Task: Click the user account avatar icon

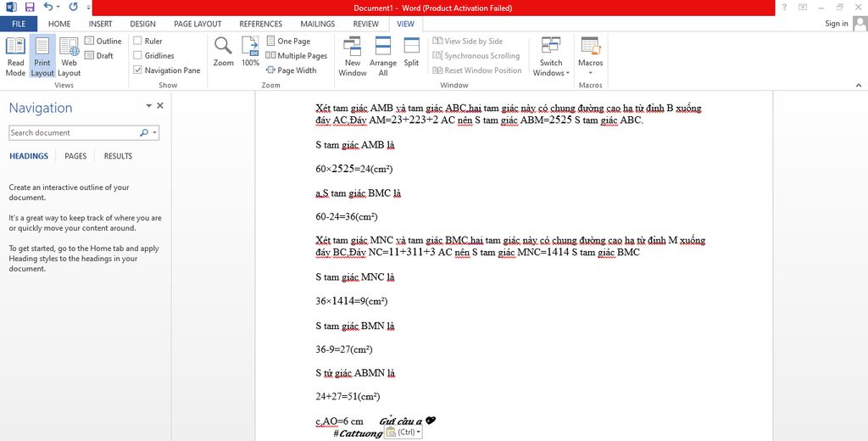Action: [x=860, y=23]
